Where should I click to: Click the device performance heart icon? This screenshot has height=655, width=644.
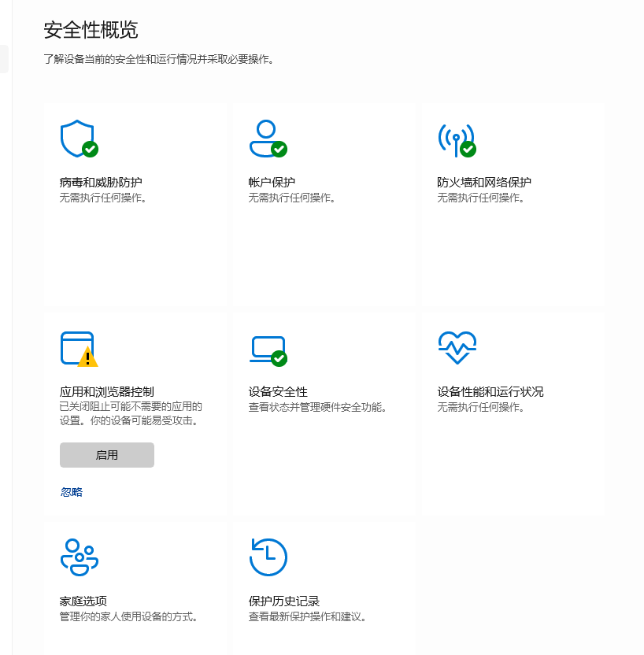457,347
